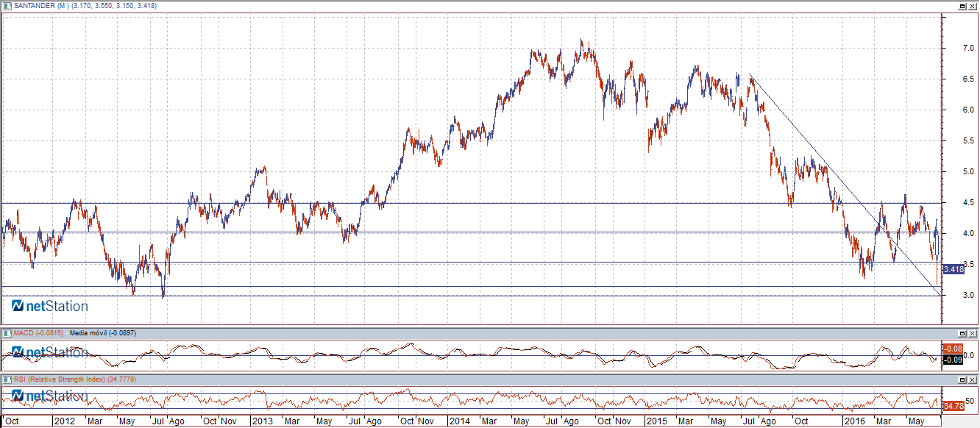Close the MACD indicator panel
The height and width of the screenshot is (428, 980).
tap(972, 333)
